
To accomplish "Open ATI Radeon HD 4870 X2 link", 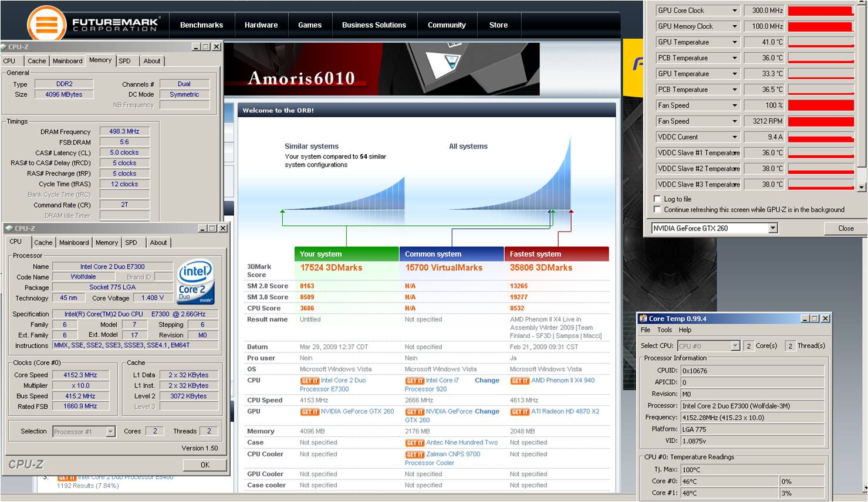I will (x=565, y=412).
